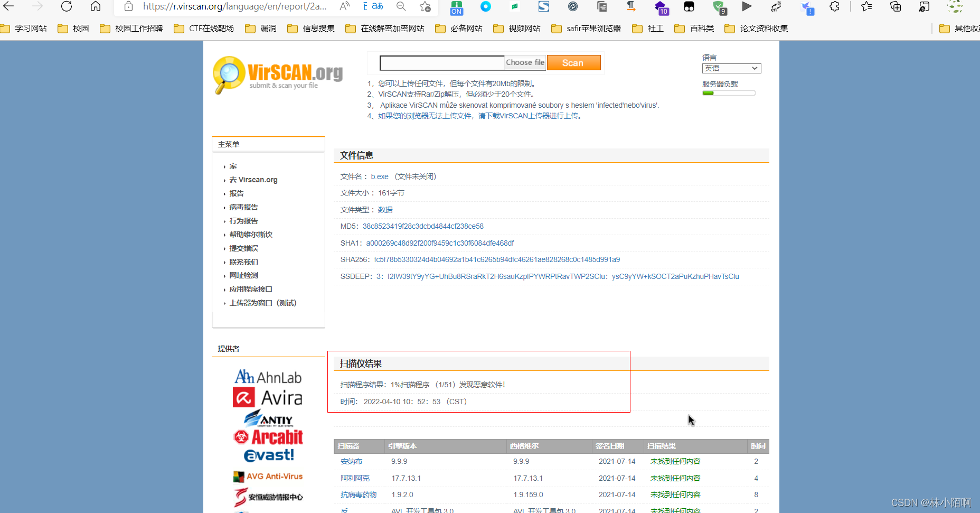Open the 在线解密加密网站 bookmarks folder
Screen dimensions: 980x513
tap(385, 29)
